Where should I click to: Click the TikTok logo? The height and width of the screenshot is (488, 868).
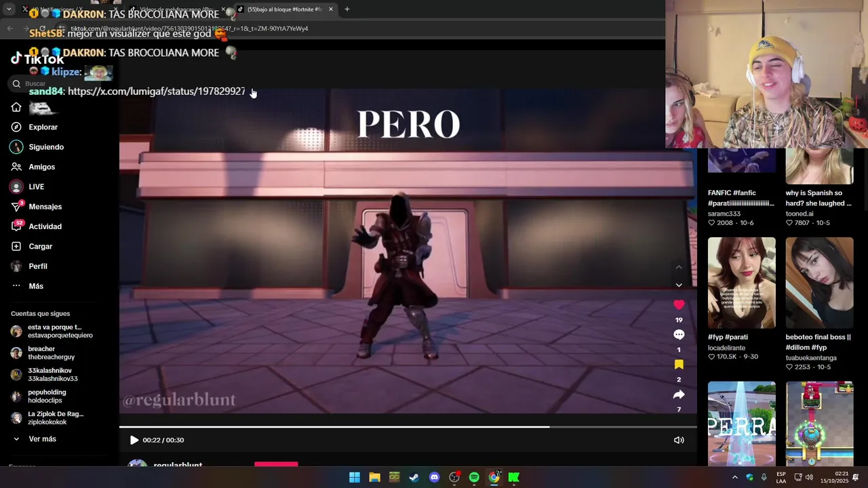click(x=37, y=59)
